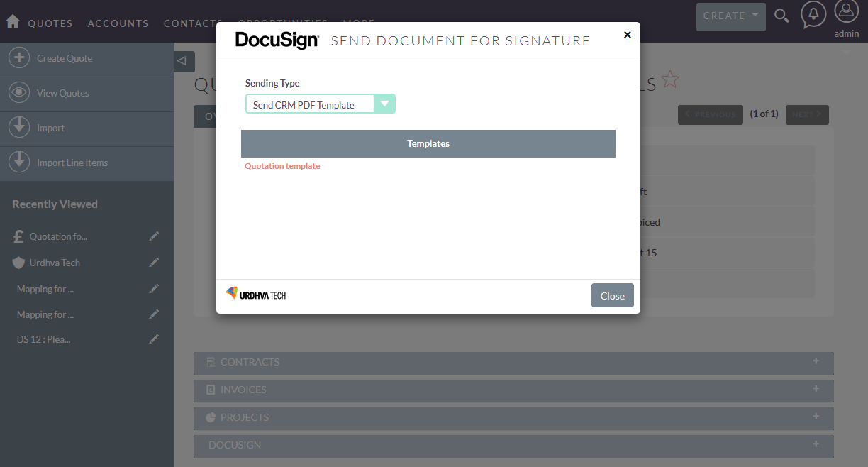Screen dimensions: 868x467
Task: Click the shield icon beside Urdhva Tech
Action: (19, 263)
